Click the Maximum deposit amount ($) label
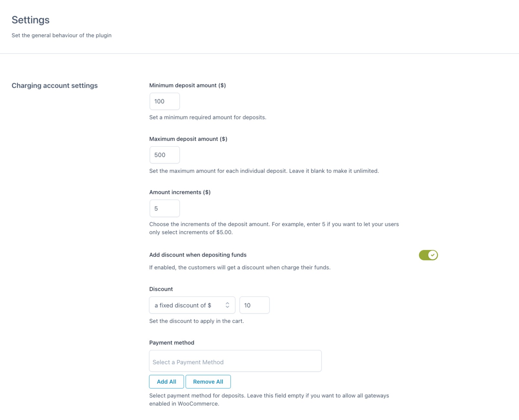Image resolution: width=519 pixels, height=420 pixels. pyautogui.click(x=188, y=139)
